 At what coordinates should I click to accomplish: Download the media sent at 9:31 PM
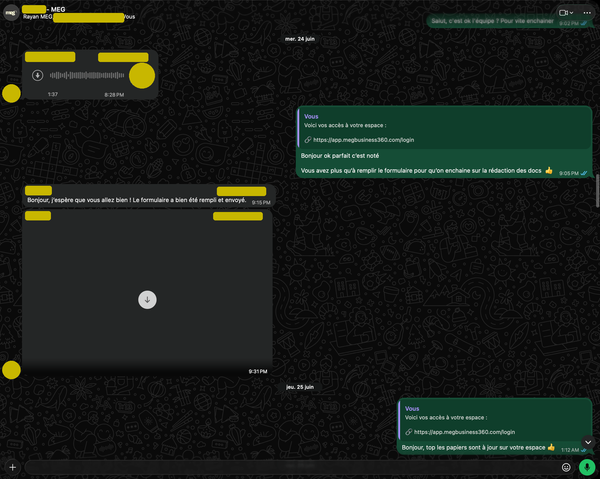click(147, 300)
